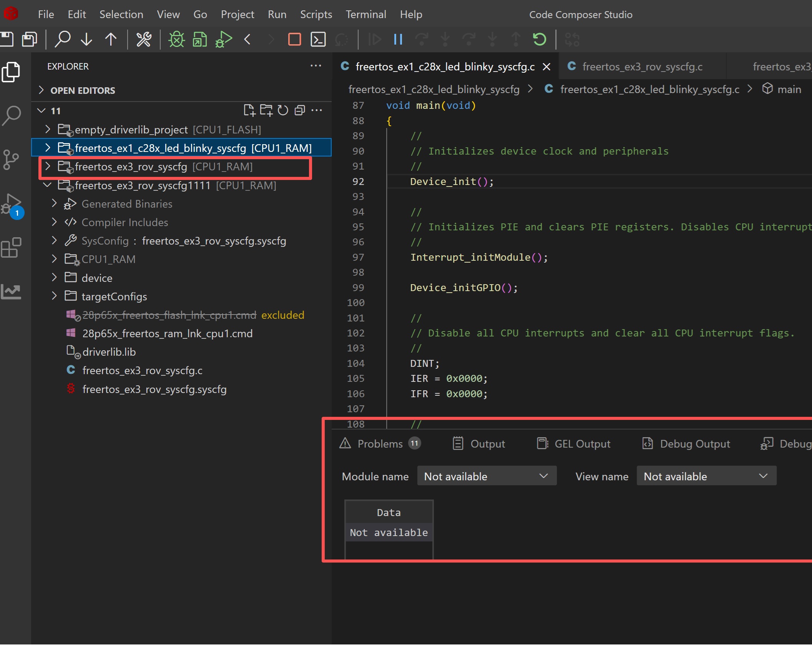Open the Search view in the activity bar
This screenshot has height=656, width=812.
pyautogui.click(x=11, y=115)
